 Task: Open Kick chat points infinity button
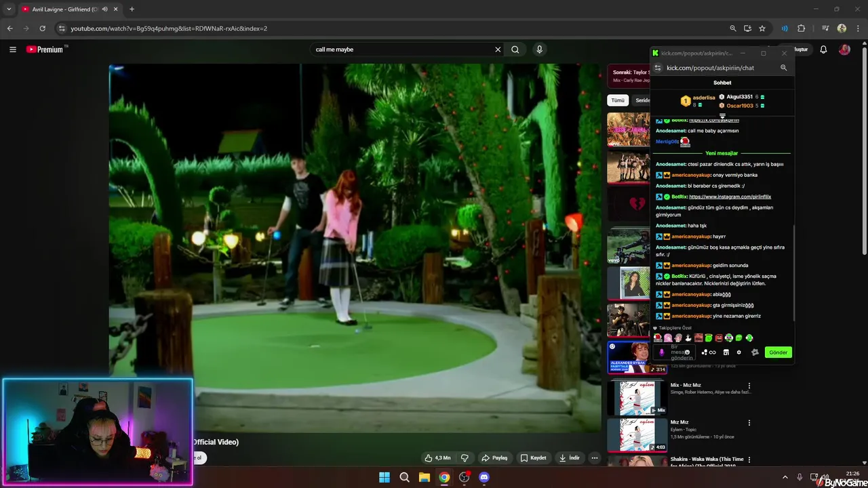pyautogui.click(x=709, y=352)
